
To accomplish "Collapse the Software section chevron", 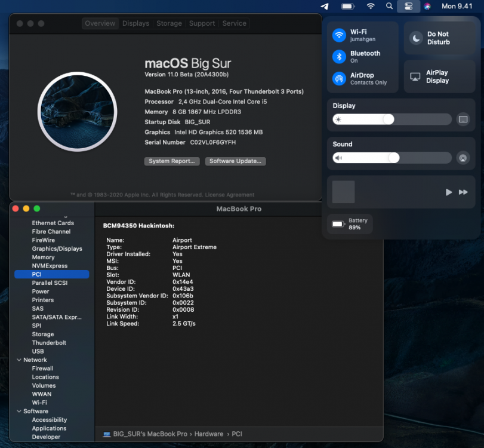I will [19, 411].
